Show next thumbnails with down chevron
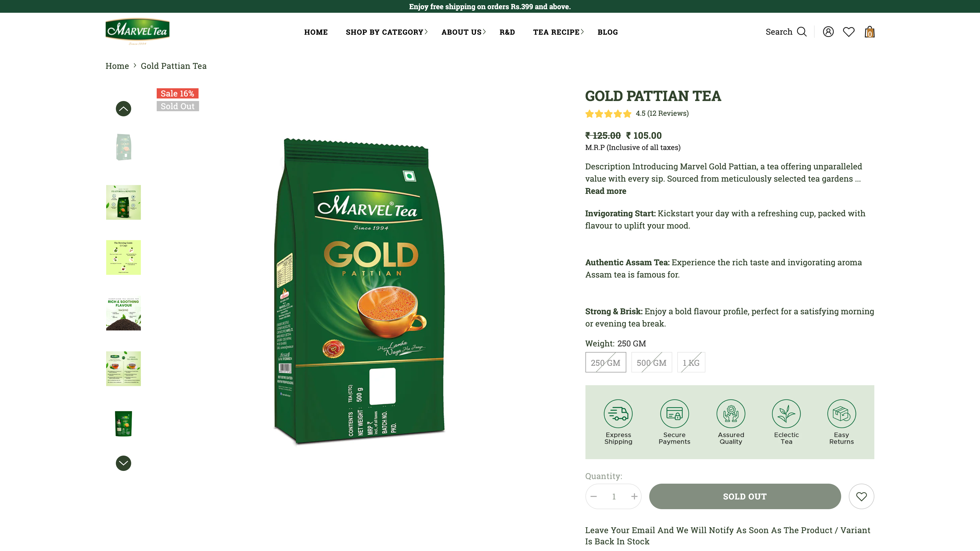The height and width of the screenshot is (551, 980). pos(123,463)
